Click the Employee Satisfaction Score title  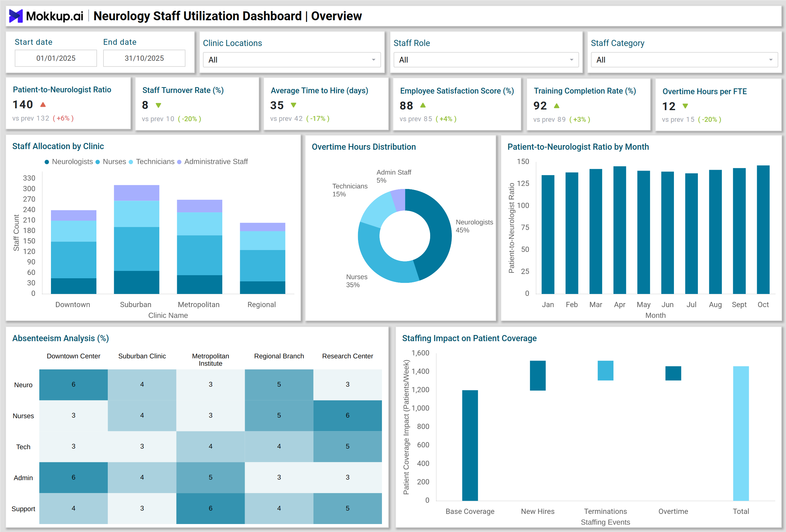[457, 91]
